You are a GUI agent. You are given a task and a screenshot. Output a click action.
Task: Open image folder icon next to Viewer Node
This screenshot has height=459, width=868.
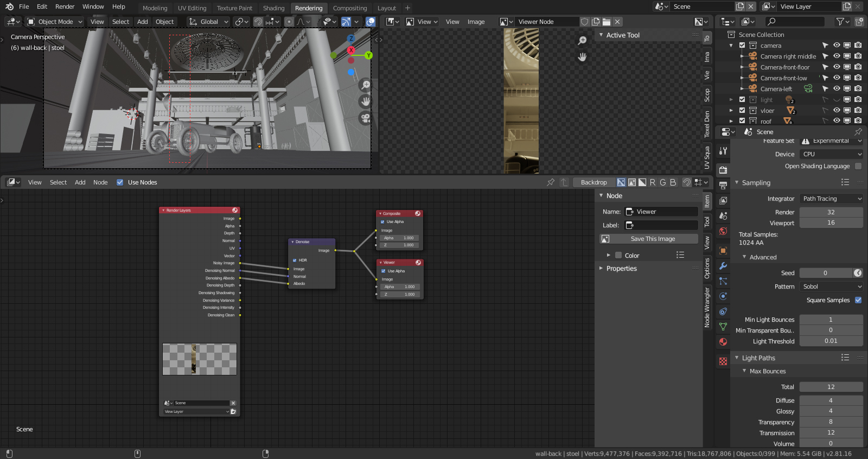pos(607,22)
